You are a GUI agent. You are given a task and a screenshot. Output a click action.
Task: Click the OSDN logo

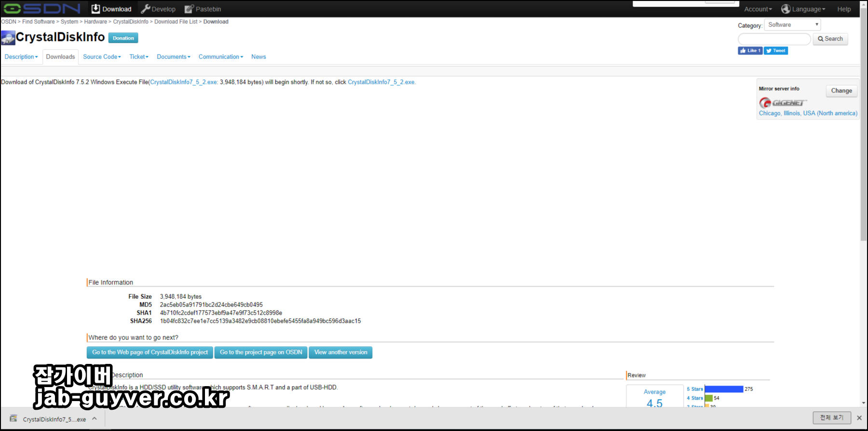point(41,9)
